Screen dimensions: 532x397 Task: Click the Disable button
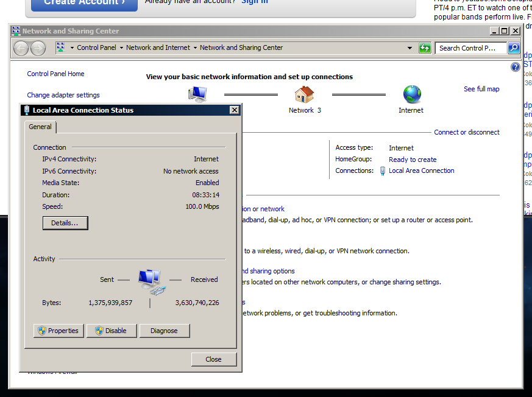(x=112, y=331)
